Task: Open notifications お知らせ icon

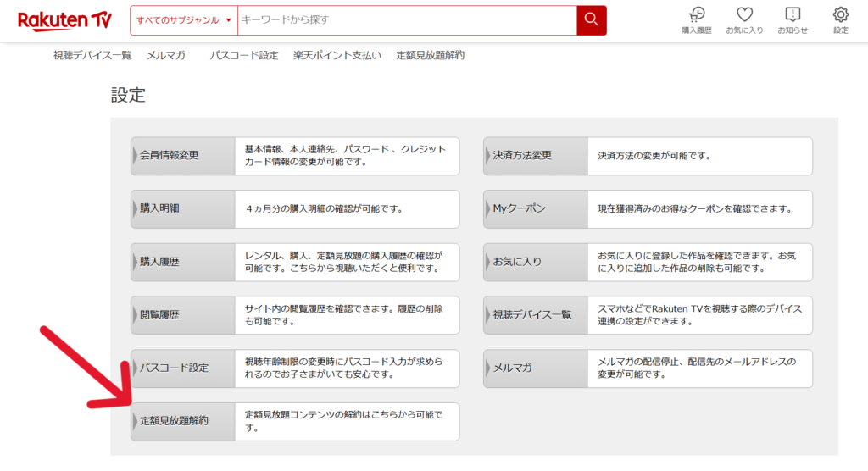Action: [x=793, y=20]
